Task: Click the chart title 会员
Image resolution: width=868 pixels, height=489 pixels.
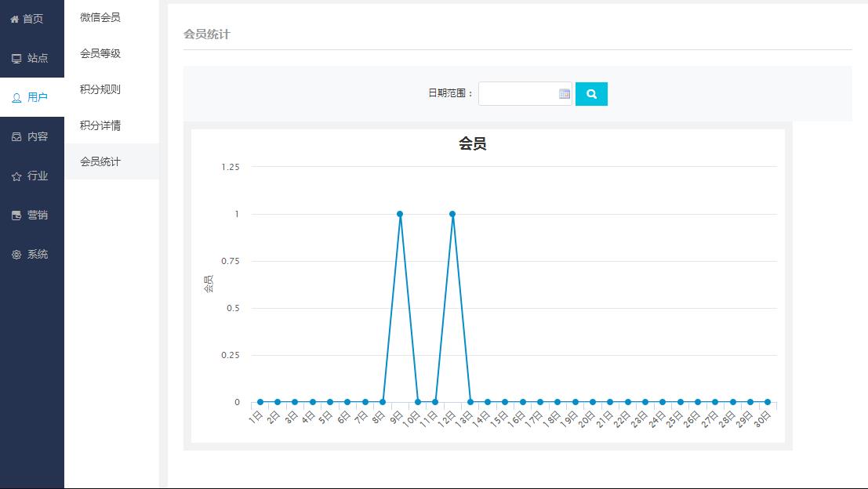Action: pyautogui.click(x=472, y=144)
